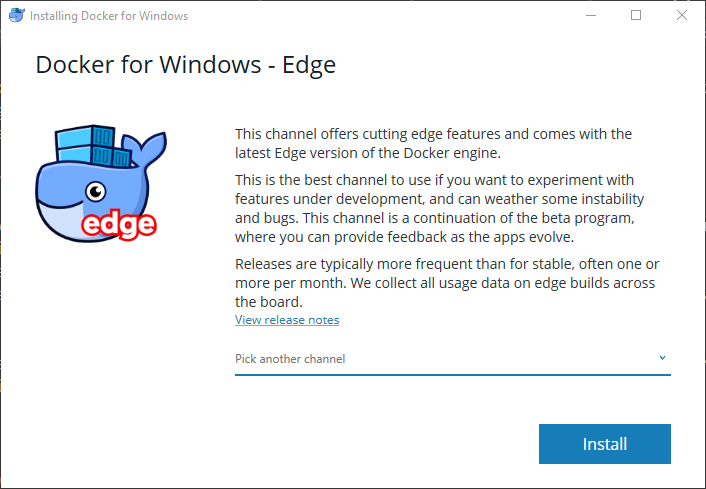The height and width of the screenshot is (489, 706).
Task: Click the 'Docker for Windows - Edge' heading
Action: coord(185,66)
